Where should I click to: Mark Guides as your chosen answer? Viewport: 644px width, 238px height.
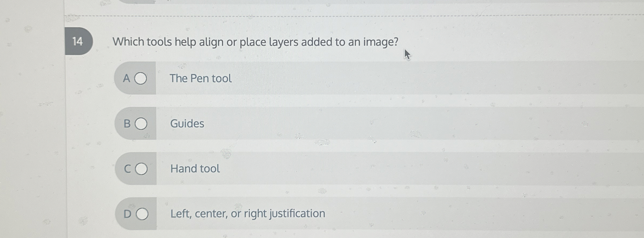141,123
